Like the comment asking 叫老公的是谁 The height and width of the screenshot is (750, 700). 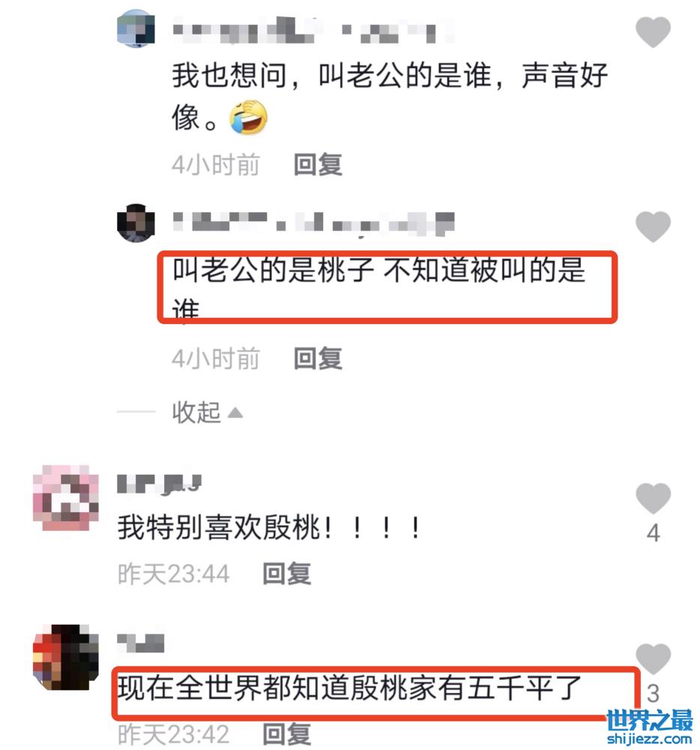[x=653, y=31]
